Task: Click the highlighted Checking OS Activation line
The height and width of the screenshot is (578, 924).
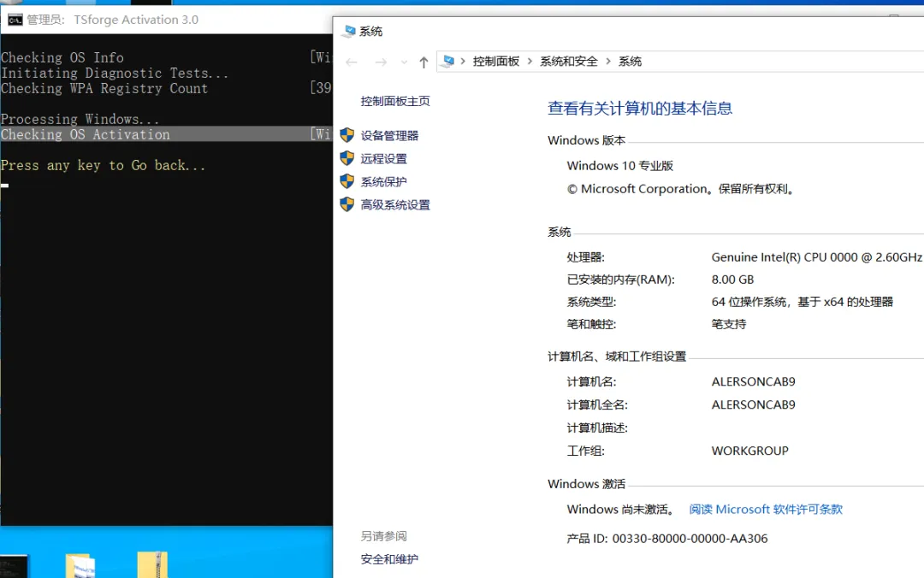Action: tap(86, 134)
